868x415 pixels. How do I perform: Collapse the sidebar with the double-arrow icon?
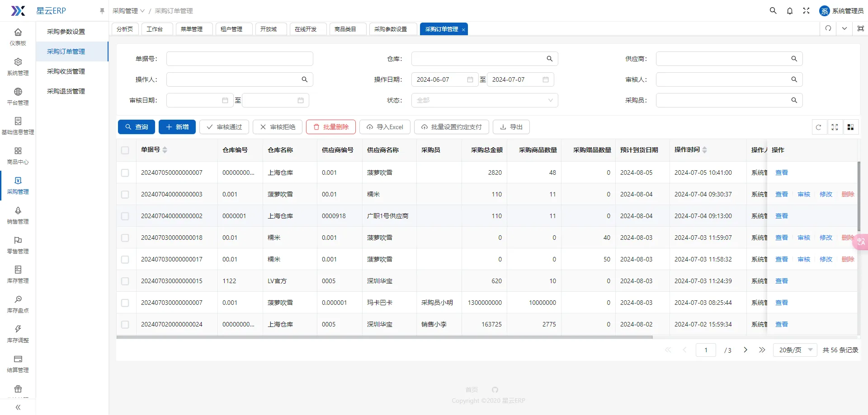(x=18, y=407)
